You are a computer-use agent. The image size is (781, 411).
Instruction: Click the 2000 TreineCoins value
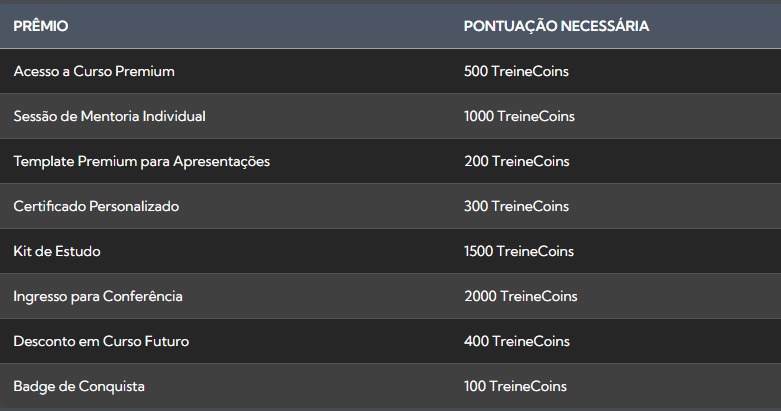[x=520, y=296]
